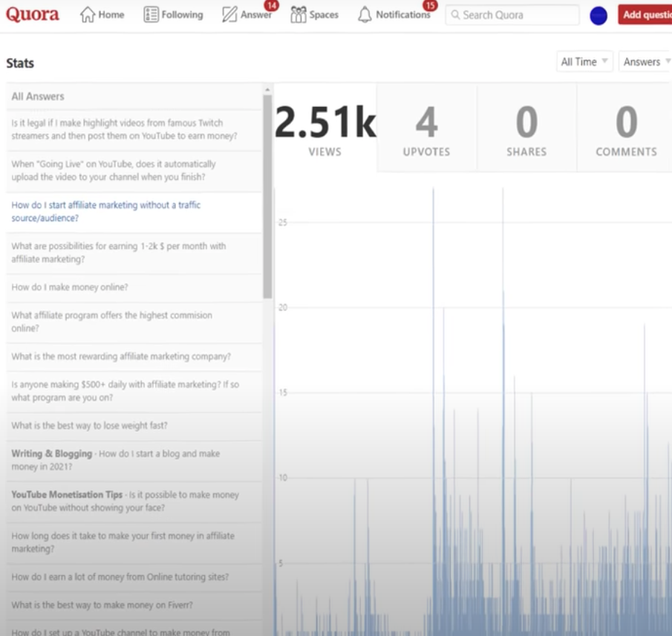The width and height of the screenshot is (672, 636).
Task: Click the answers list scrollbar thumb
Action: 267,196
